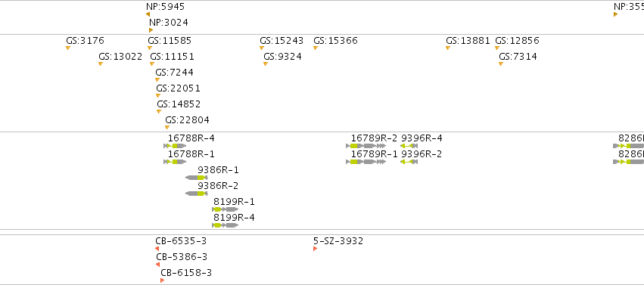
Task: Open the 16789R-1 label
Action: tap(374, 154)
